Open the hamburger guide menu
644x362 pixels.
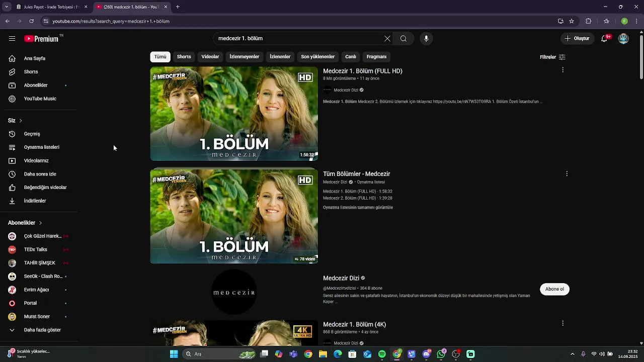(12, 39)
